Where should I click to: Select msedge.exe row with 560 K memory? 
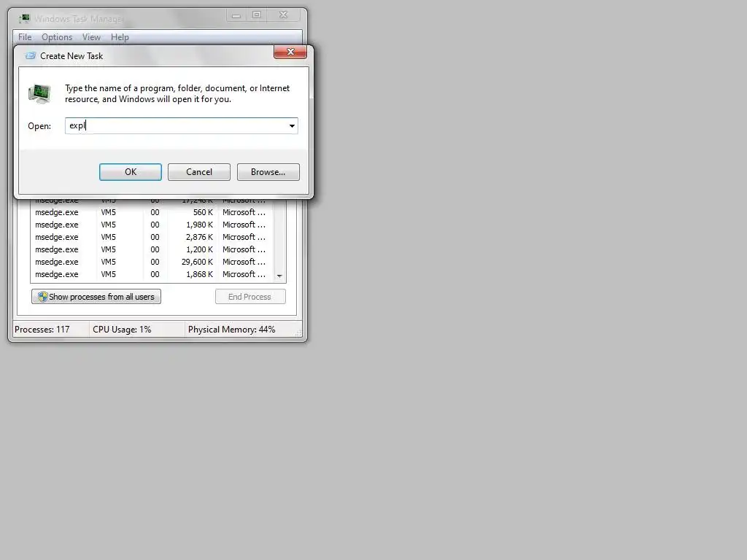[x=152, y=212]
